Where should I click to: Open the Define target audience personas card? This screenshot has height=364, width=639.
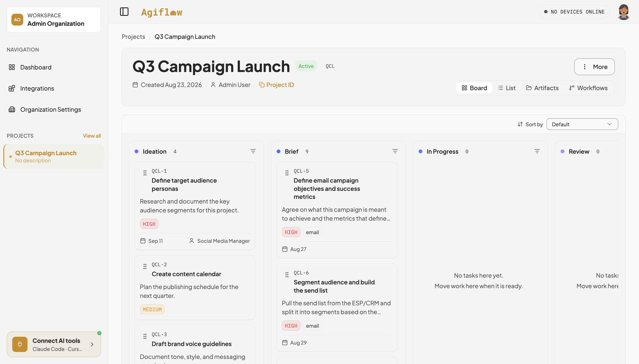(x=195, y=206)
